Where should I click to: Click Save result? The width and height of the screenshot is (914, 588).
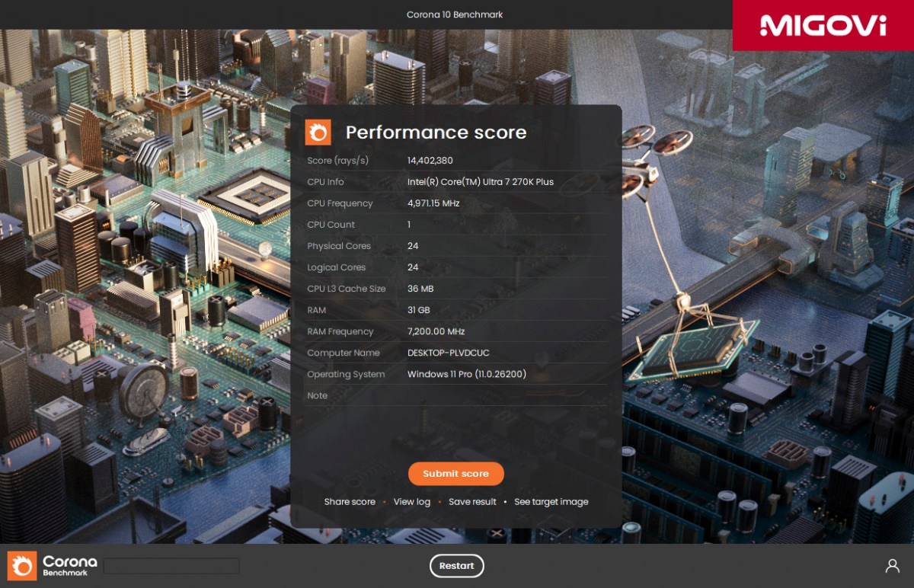coord(472,501)
